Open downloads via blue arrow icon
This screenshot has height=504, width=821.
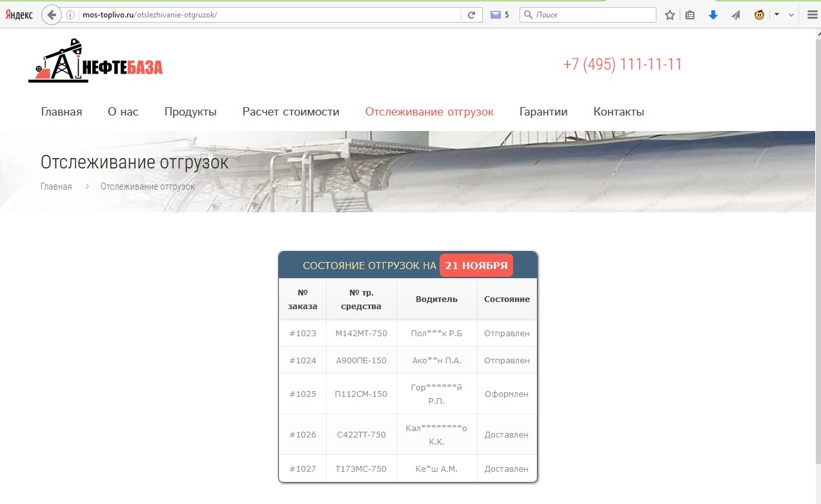pos(713,15)
